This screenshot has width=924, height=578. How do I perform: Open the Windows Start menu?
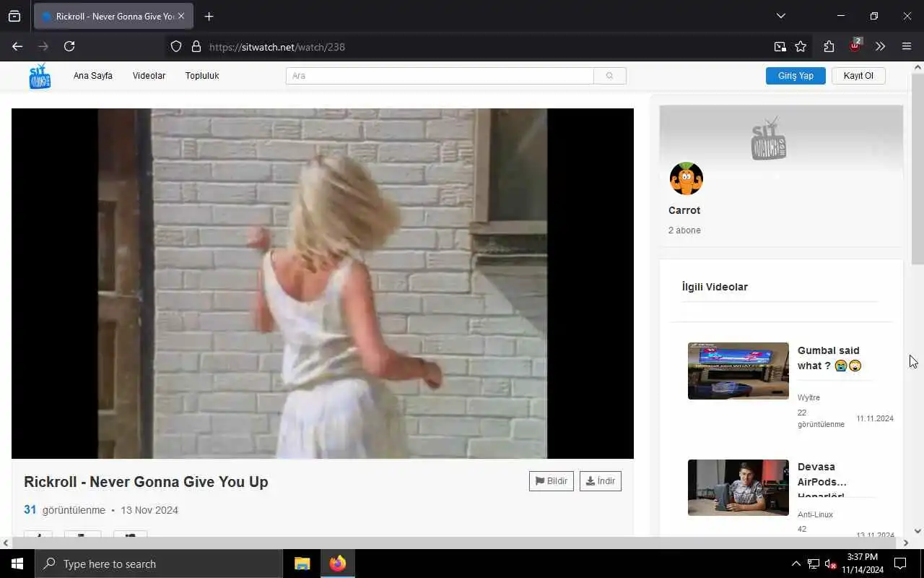[x=17, y=564]
